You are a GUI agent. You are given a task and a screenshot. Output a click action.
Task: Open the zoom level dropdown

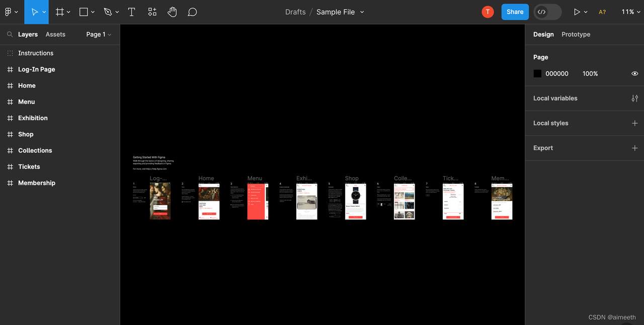[x=630, y=12]
